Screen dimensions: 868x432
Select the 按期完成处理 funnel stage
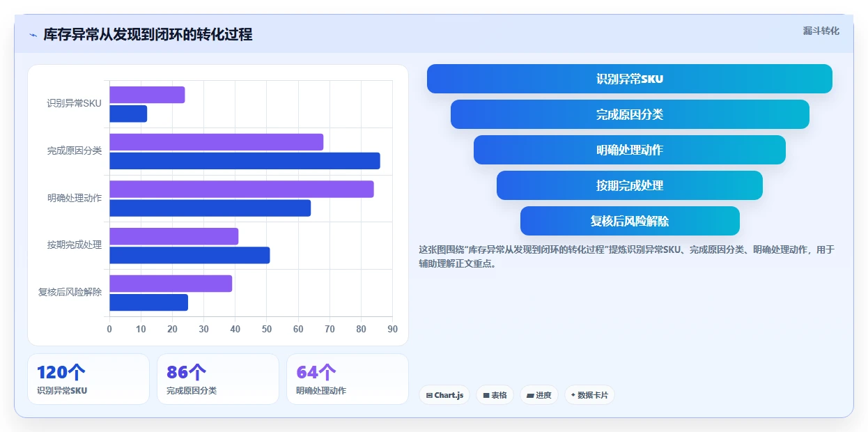click(630, 185)
